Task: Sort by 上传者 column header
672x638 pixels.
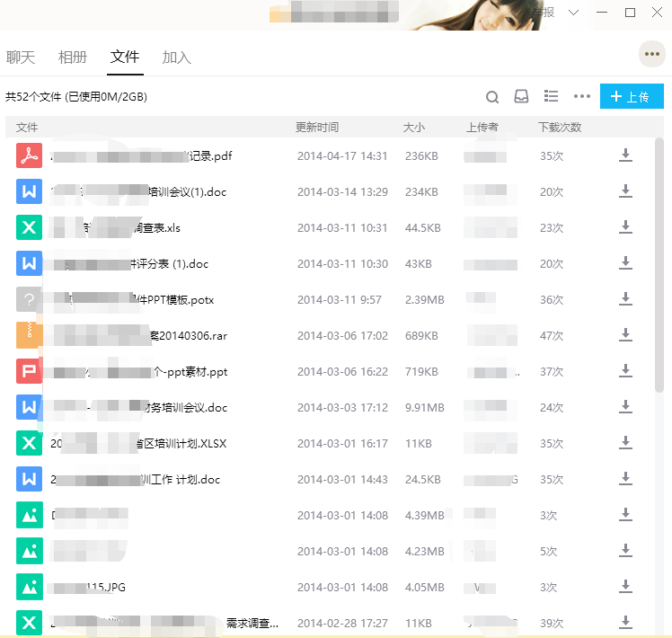Action: click(x=482, y=128)
